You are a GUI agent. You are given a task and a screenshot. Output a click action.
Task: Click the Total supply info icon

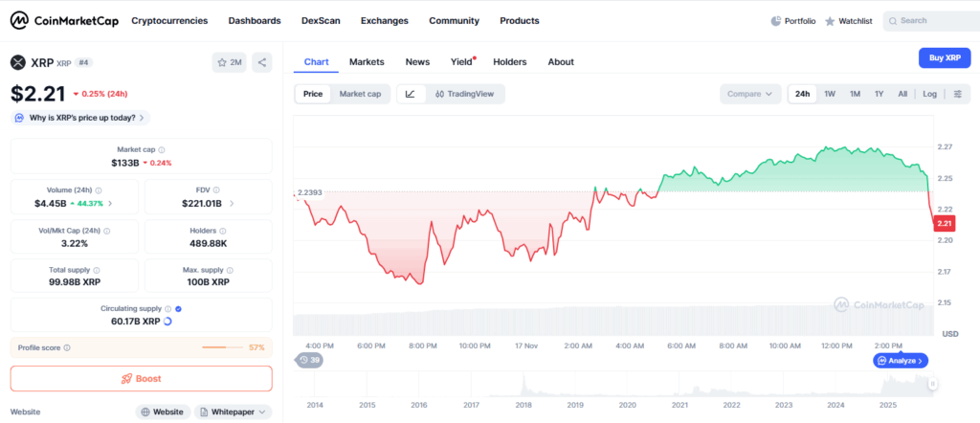pos(97,271)
